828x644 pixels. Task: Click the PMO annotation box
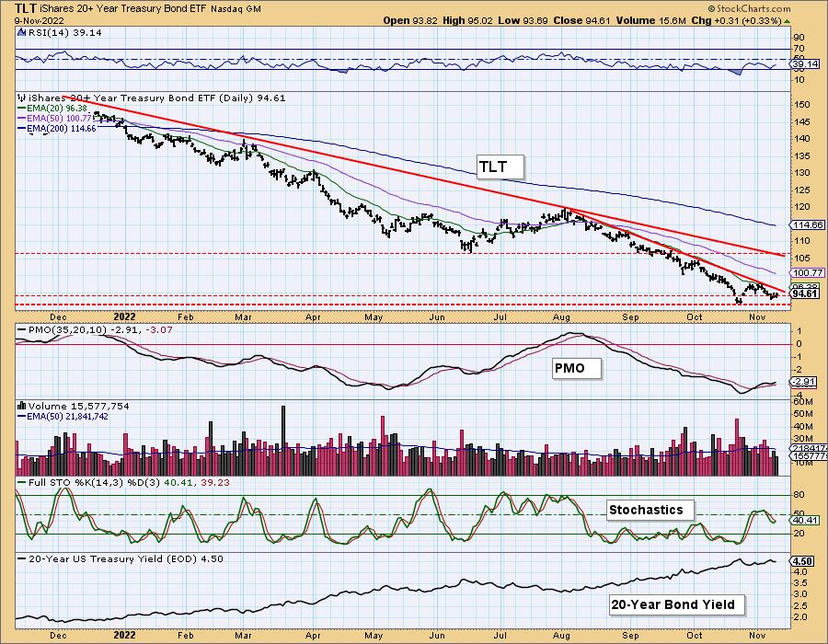click(577, 368)
